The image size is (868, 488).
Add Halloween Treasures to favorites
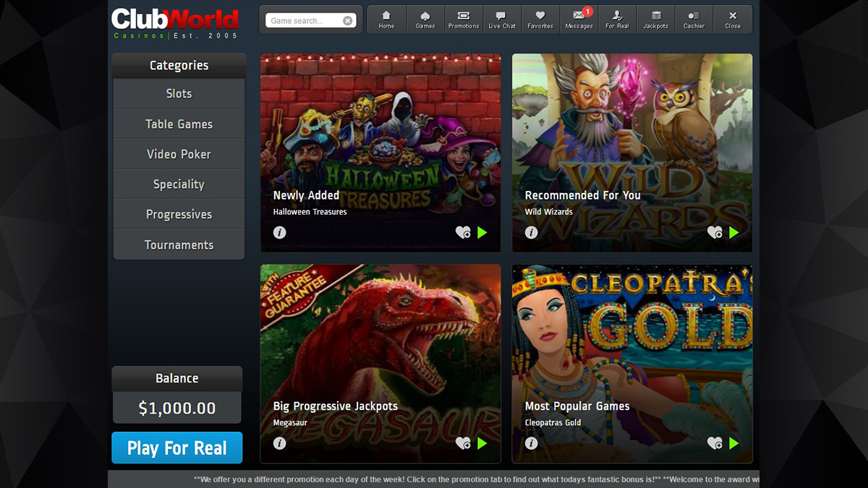[463, 233]
